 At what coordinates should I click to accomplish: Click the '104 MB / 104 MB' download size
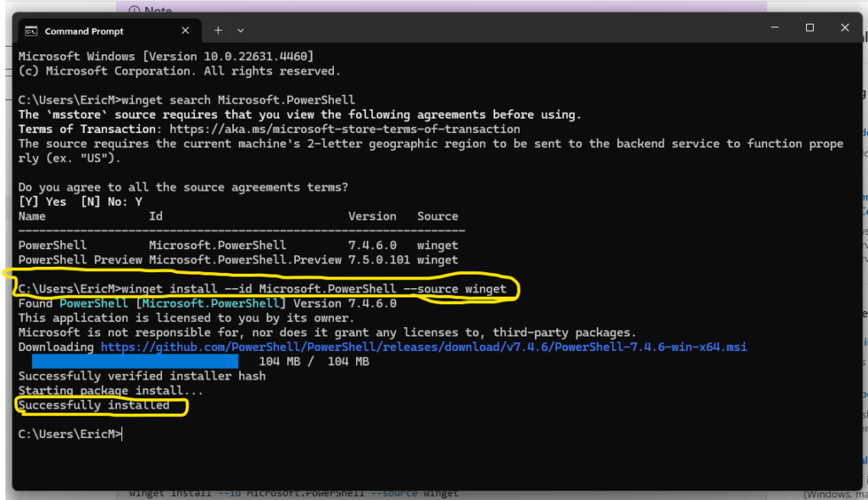pyautogui.click(x=314, y=362)
